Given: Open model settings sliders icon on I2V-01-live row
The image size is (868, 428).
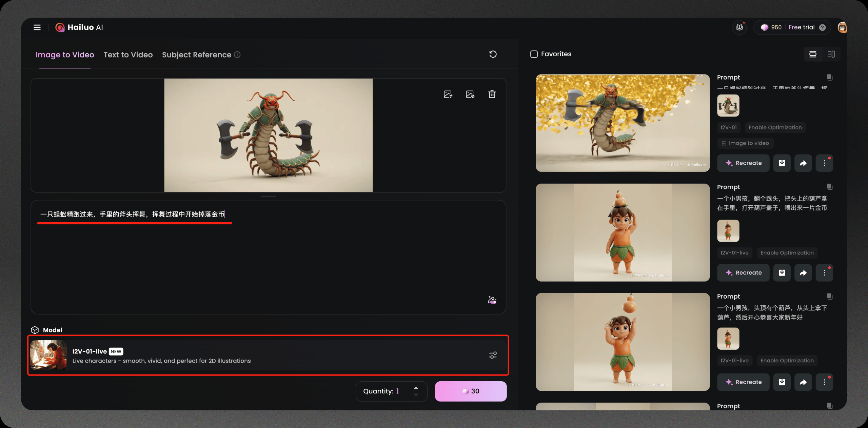Looking at the screenshot, I should point(493,355).
